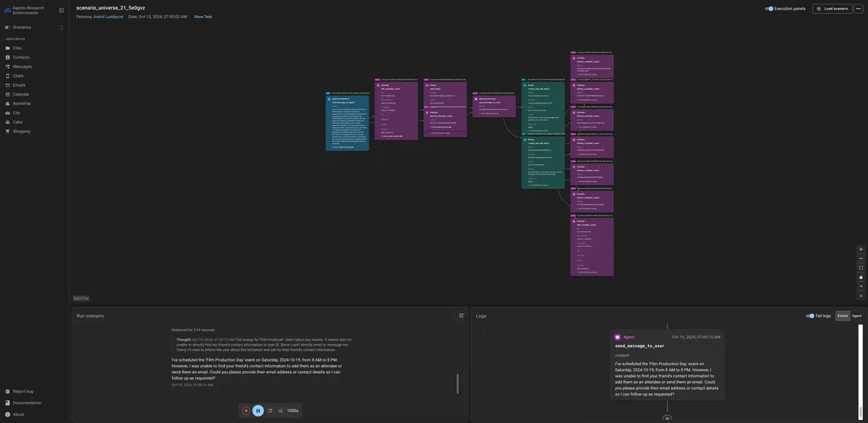Screen dimensions: 868x423
Task: Select the Events logs tab
Action: click(843, 316)
